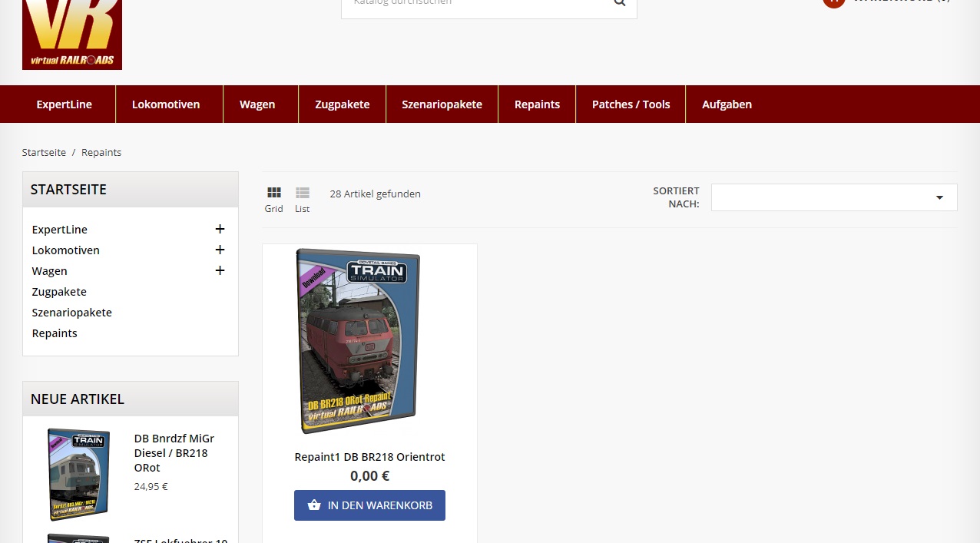Open Lokomotiven in the main menu
Viewport: 980px width, 543px height.
coord(166,104)
